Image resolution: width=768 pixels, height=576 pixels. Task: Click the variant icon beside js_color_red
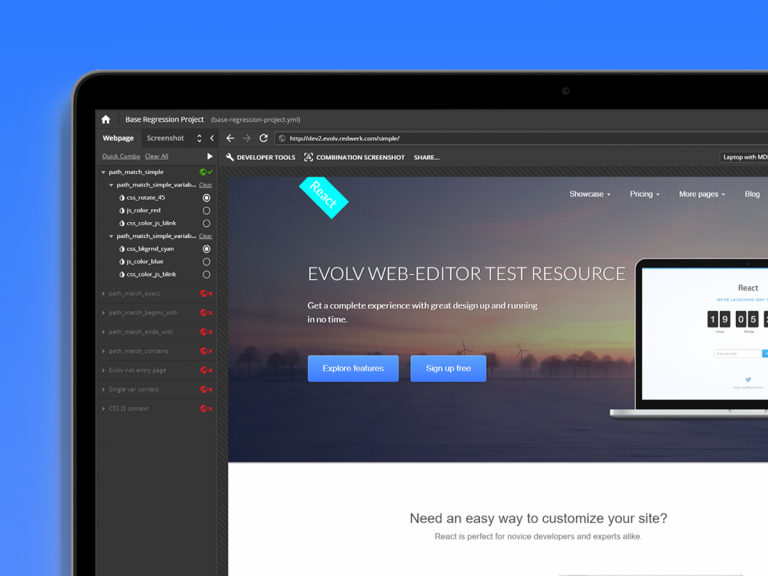pos(122,210)
